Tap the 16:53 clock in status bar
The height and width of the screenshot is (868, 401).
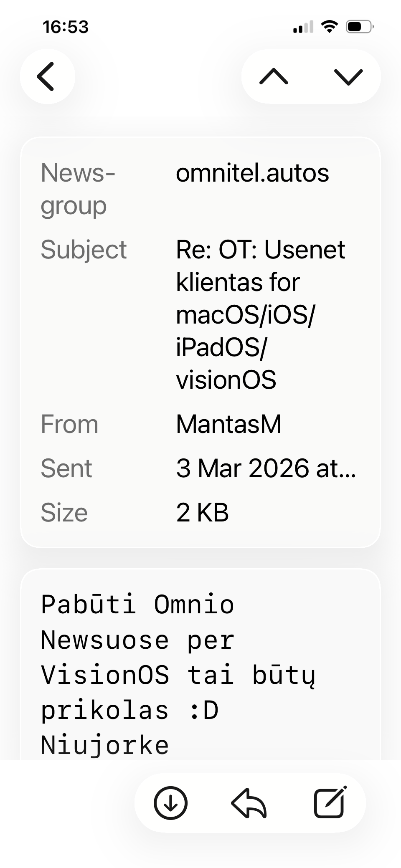(66, 27)
